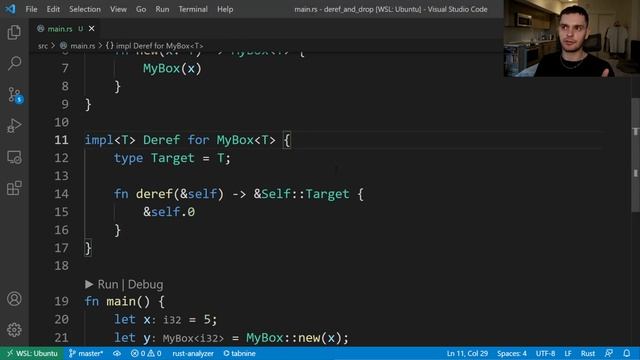
Task: Open notifications bell icon
Action: pyautogui.click(x=627, y=353)
